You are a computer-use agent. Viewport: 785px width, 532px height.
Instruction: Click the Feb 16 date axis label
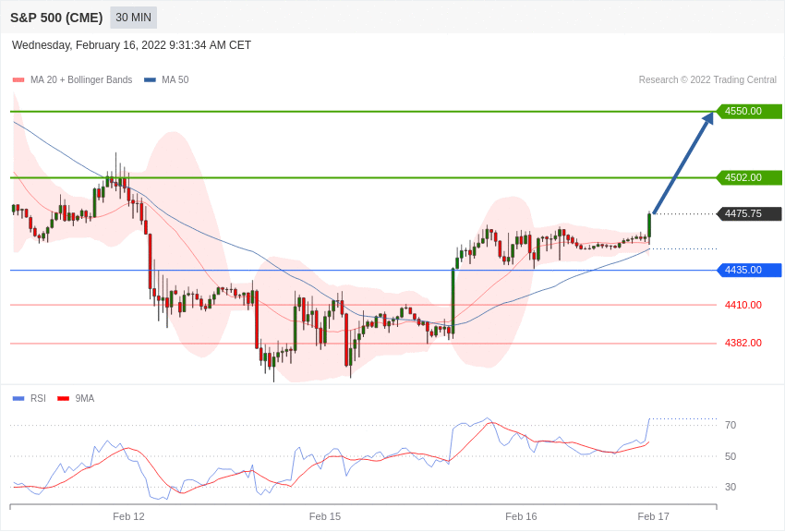pyautogui.click(x=521, y=516)
